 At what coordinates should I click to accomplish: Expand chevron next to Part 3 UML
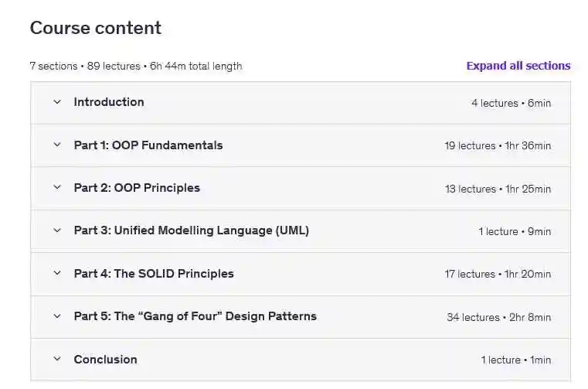coord(56,230)
